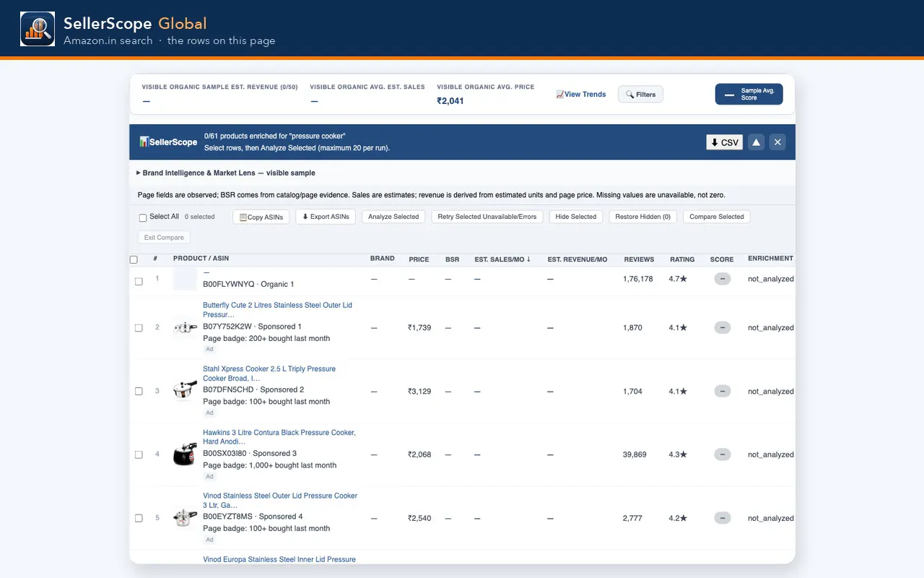Select row 1 checkbox for B00FLYWNYQ
The height and width of the screenshot is (578, 924).
(139, 282)
